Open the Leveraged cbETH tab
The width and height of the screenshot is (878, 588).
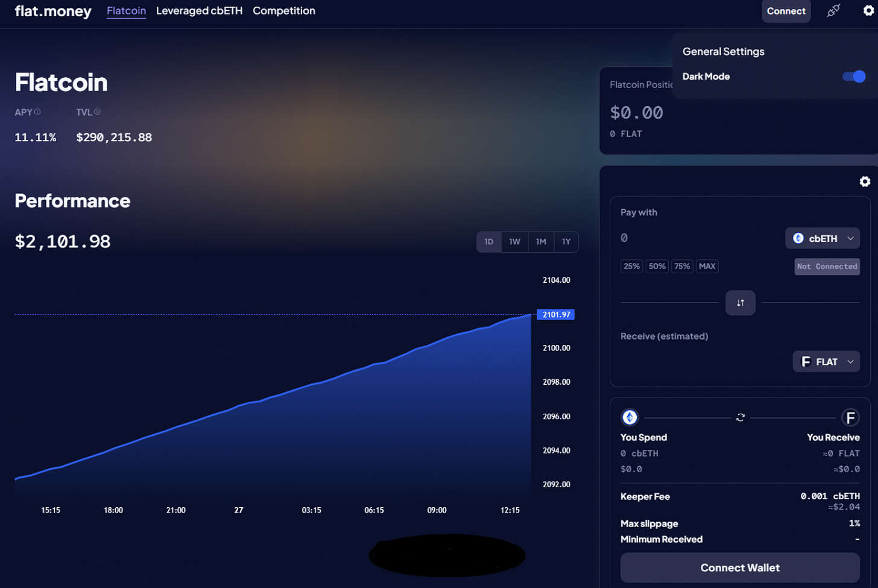click(199, 11)
